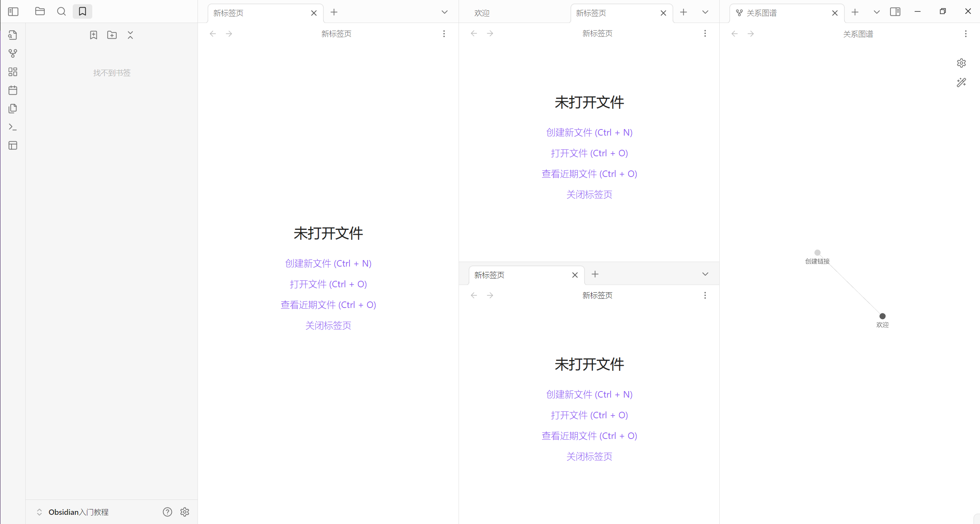Image resolution: width=980 pixels, height=524 pixels.
Task: Toggle the left sidebar collapse
Action: click(x=13, y=11)
